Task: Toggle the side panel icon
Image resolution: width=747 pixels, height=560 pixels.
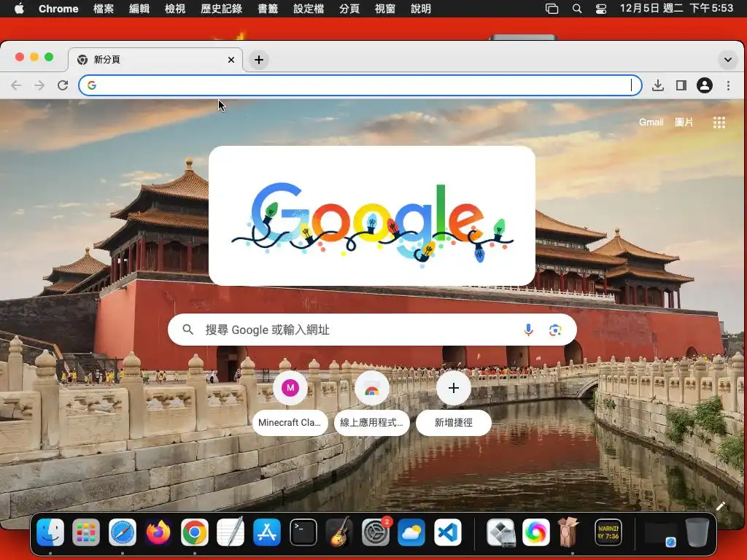Action: pos(681,85)
